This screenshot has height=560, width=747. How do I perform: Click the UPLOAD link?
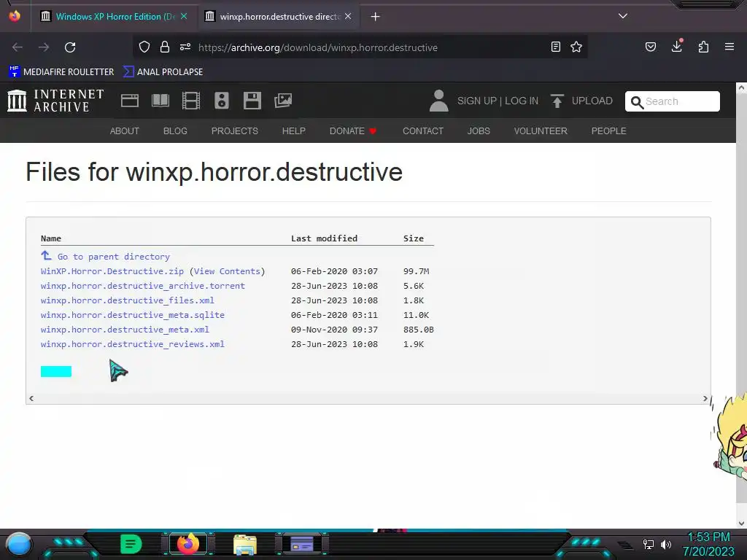point(592,101)
